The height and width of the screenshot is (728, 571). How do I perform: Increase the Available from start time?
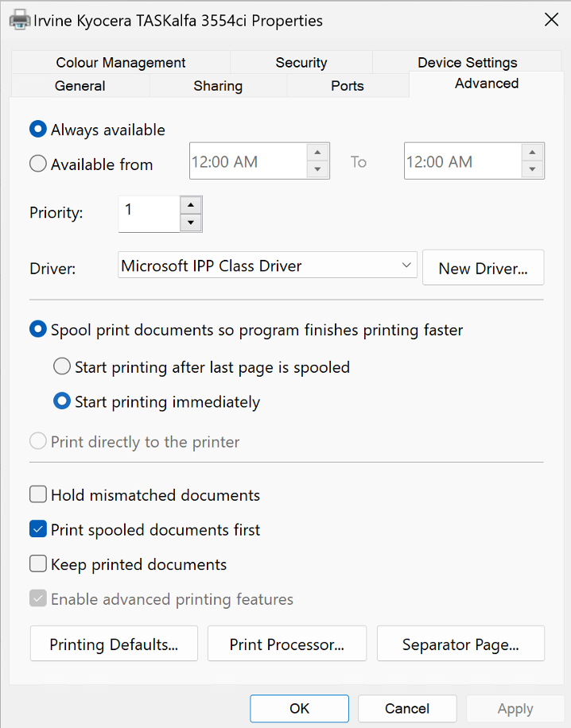318,153
